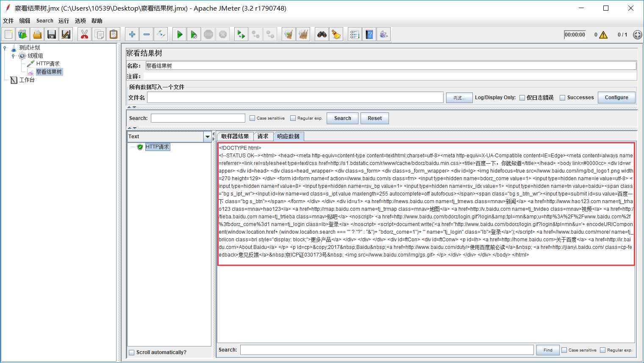Image resolution: width=644 pixels, height=363 pixels.
Task: Click the 名称 input field
Action: pos(391,66)
